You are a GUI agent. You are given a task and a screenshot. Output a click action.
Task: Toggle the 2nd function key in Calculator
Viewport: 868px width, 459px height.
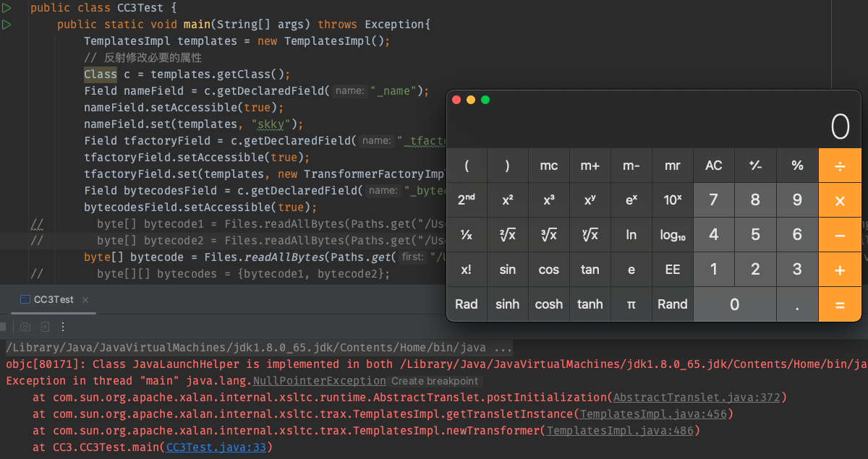coord(467,200)
